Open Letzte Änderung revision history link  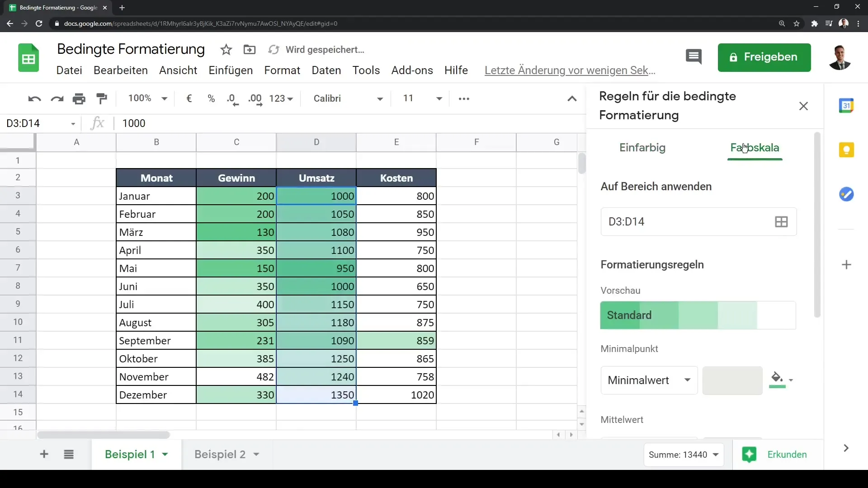[570, 70]
